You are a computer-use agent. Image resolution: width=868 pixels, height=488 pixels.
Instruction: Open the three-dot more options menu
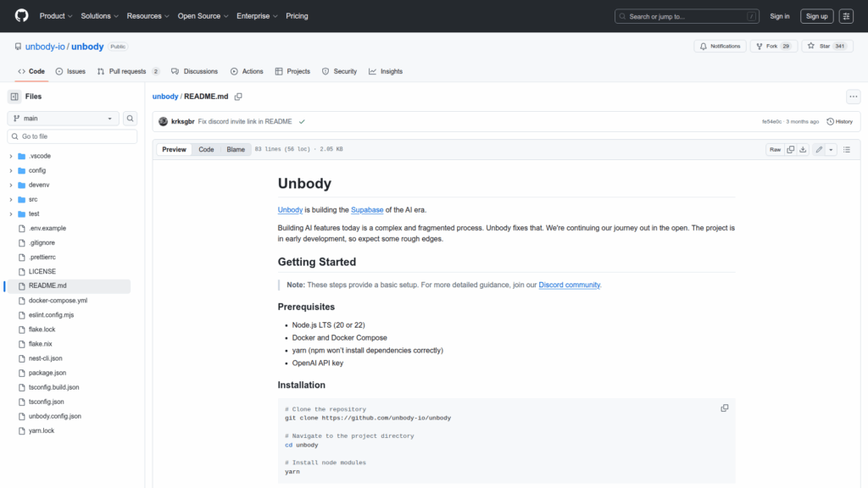click(853, 97)
